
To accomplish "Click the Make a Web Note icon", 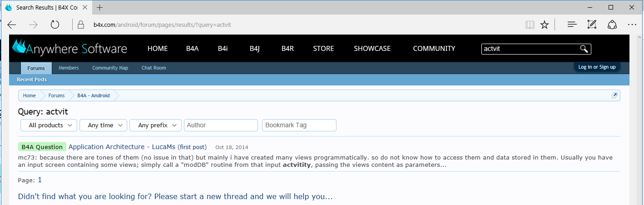I will click(592, 25).
